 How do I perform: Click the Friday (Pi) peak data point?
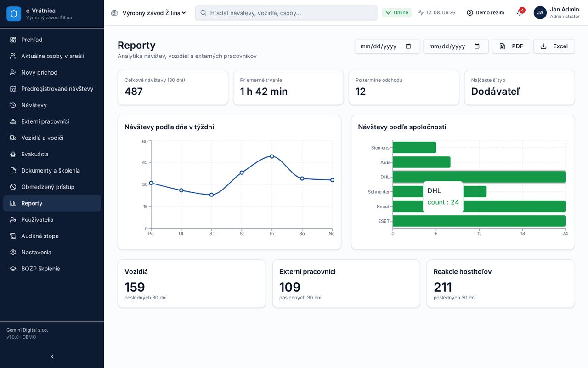coord(272,156)
